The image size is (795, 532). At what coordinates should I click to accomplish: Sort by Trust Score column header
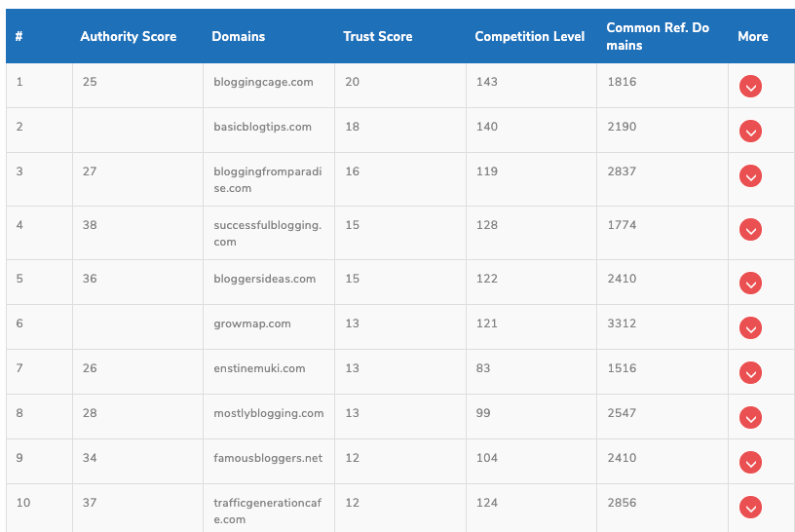coord(377,37)
